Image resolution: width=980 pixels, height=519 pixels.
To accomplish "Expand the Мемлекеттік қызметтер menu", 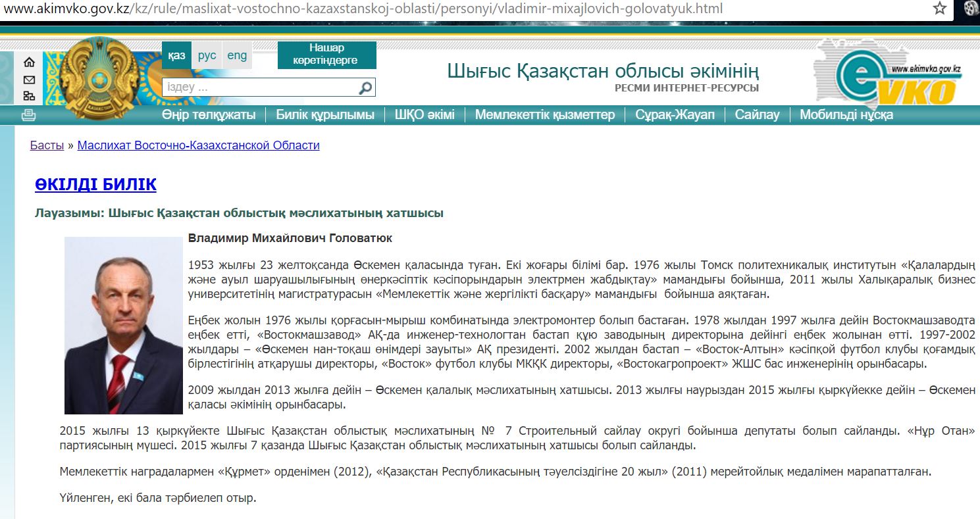I will click(x=545, y=115).
